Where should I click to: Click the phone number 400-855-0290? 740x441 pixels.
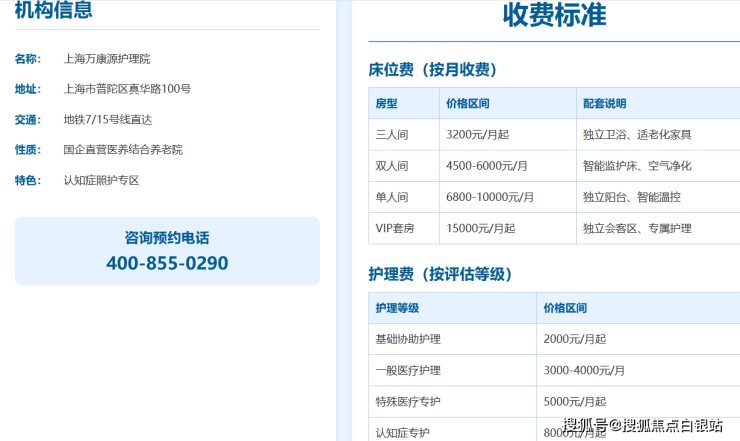point(167,263)
